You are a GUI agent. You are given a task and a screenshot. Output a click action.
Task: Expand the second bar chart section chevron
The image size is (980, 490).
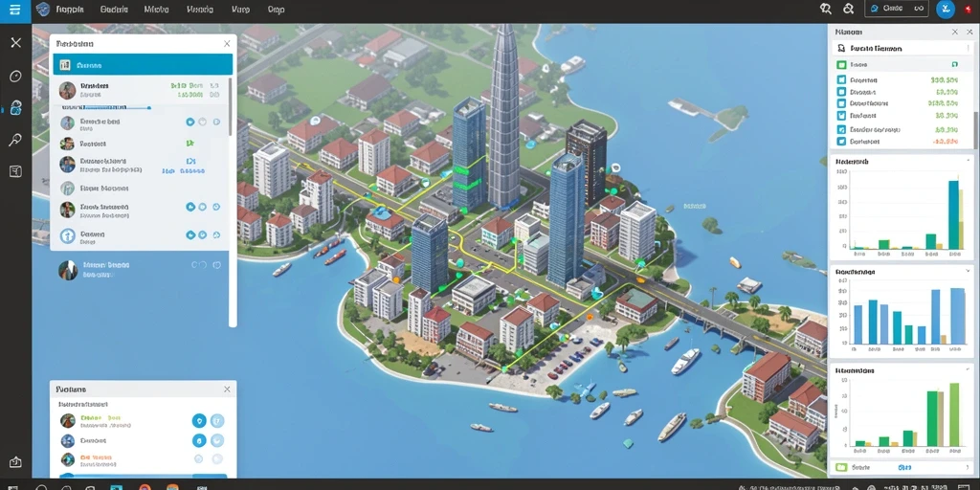pyautogui.click(x=969, y=271)
